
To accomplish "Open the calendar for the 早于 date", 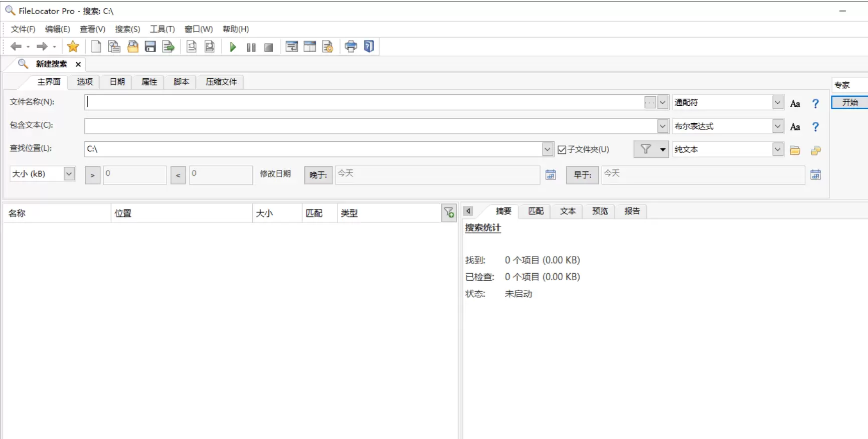I will (816, 174).
